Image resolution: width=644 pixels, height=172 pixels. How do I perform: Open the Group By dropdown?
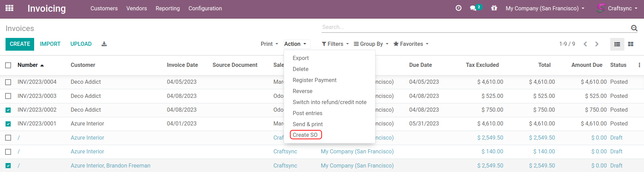(371, 44)
